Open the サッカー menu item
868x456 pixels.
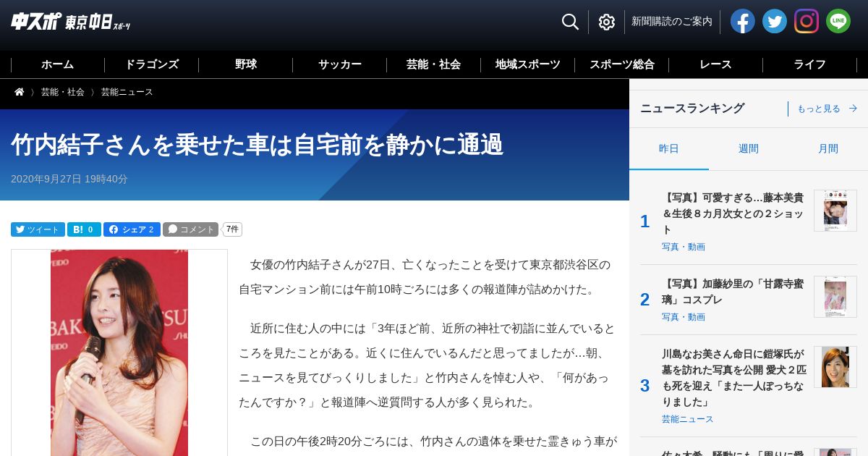point(340,64)
